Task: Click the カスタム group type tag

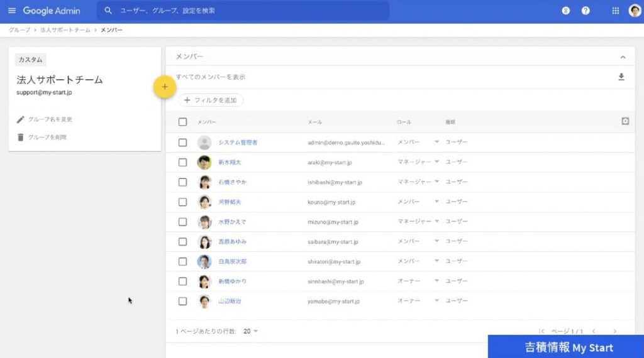Action: (30, 60)
